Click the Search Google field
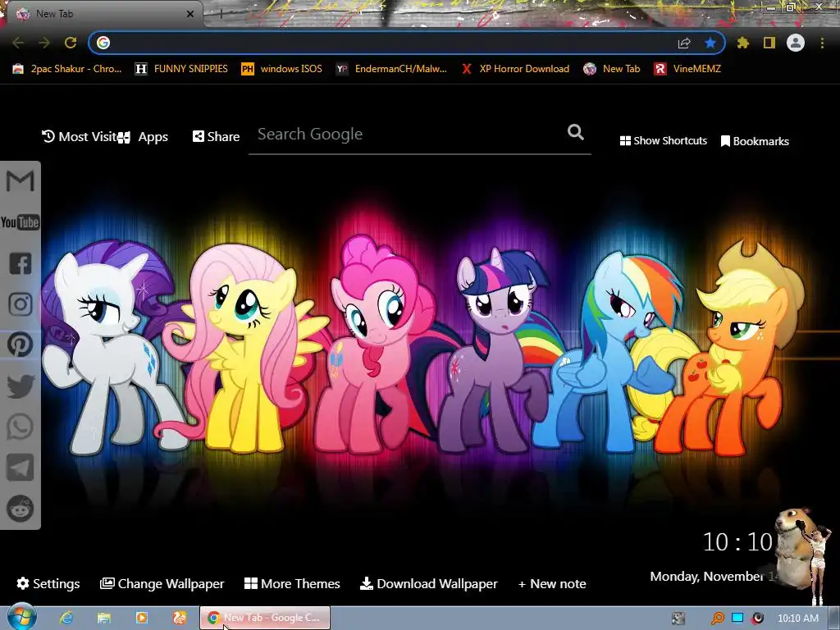 click(x=420, y=135)
